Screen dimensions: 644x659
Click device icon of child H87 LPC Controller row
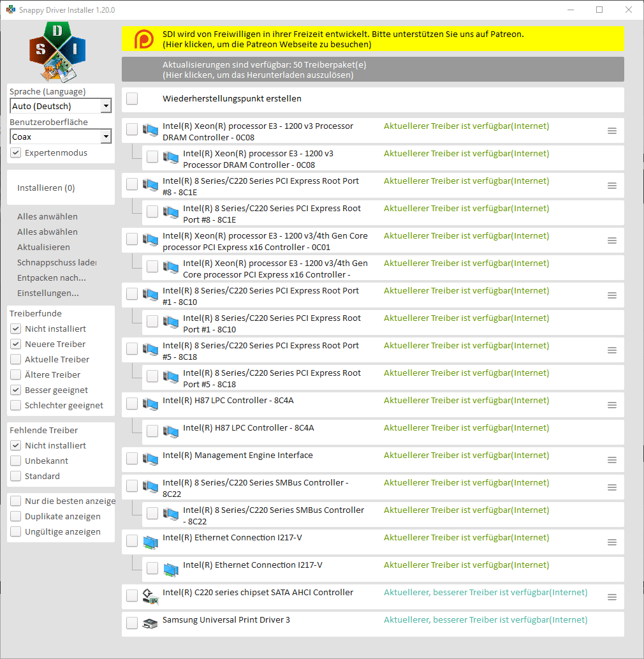point(171,431)
